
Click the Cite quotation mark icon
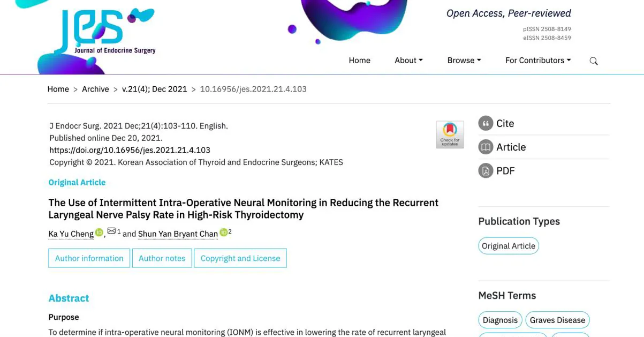[486, 123]
